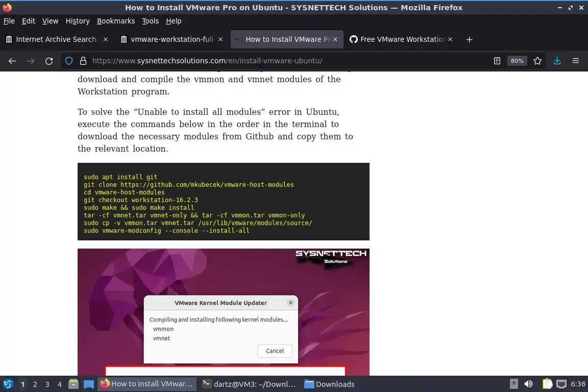This screenshot has width=588, height=392.
Task: Open a new tab with plus button
Action: [x=469, y=39]
